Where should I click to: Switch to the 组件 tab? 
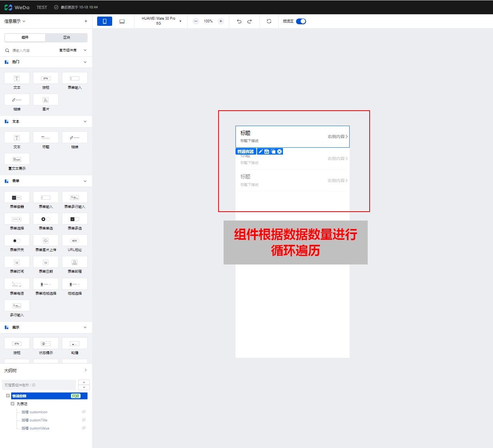pyautogui.click(x=25, y=37)
